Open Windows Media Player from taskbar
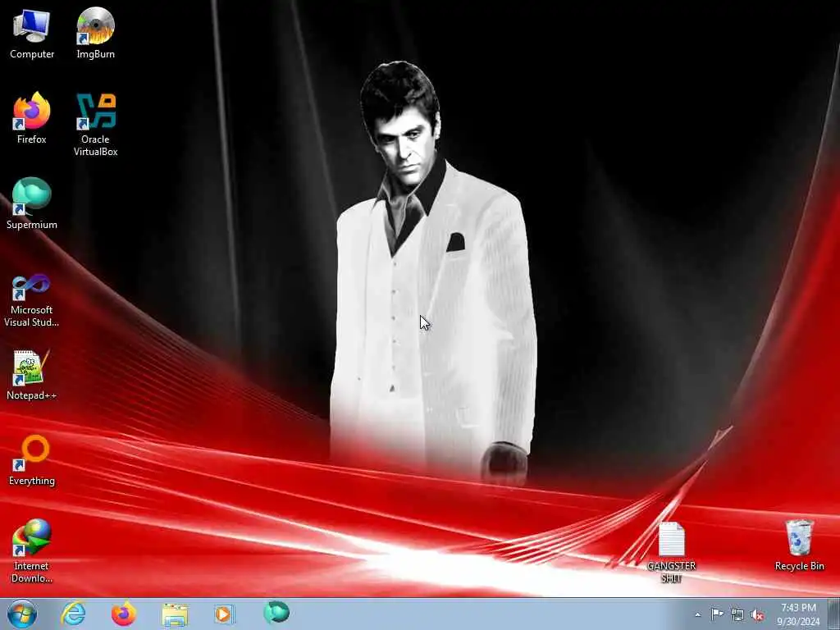Viewport: 840px width, 630px height. (x=224, y=614)
